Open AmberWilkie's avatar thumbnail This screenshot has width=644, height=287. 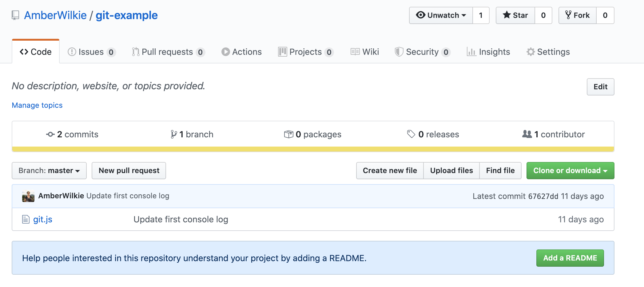[x=28, y=196]
